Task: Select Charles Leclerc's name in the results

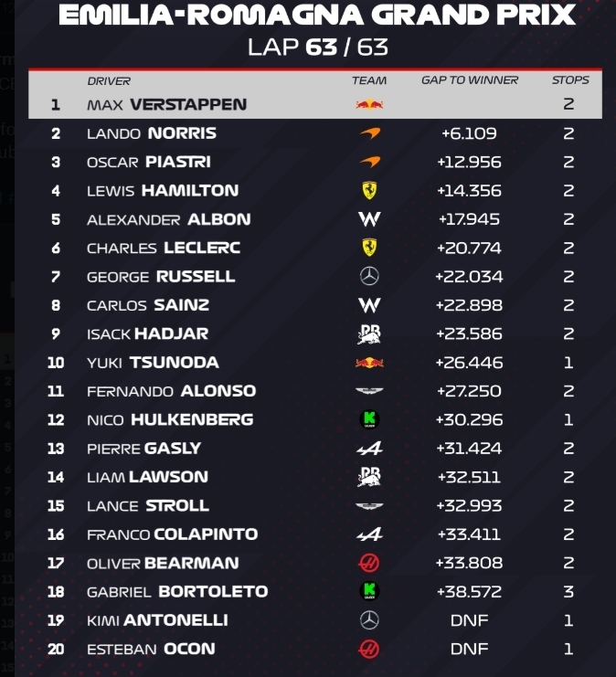Action: [x=164, y=248]
